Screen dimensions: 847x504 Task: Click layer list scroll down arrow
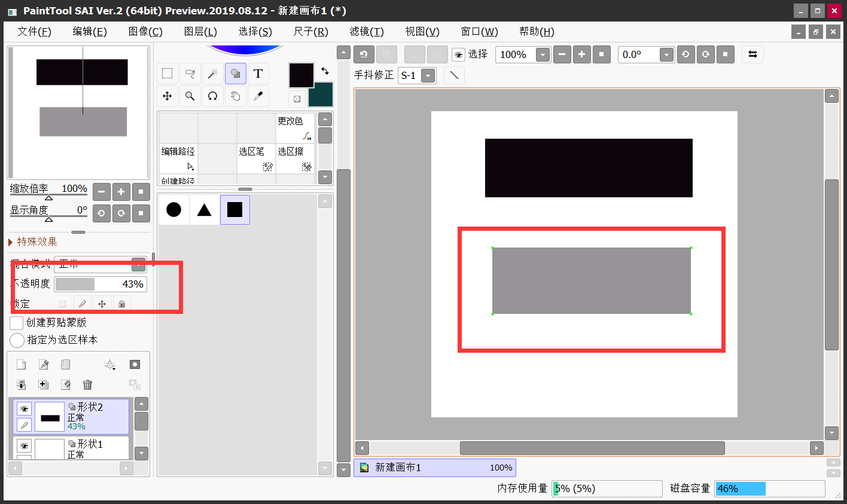(141, 453)
